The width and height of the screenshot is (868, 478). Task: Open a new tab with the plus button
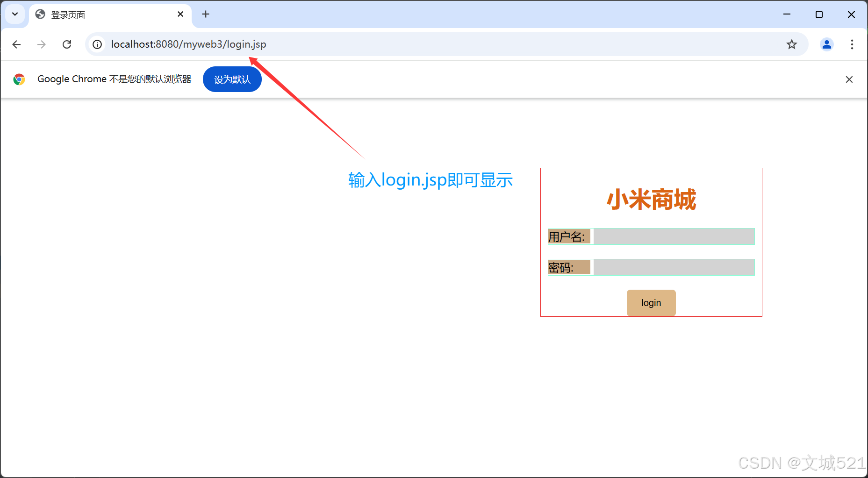pyautogui.click(x=206, y=14)
